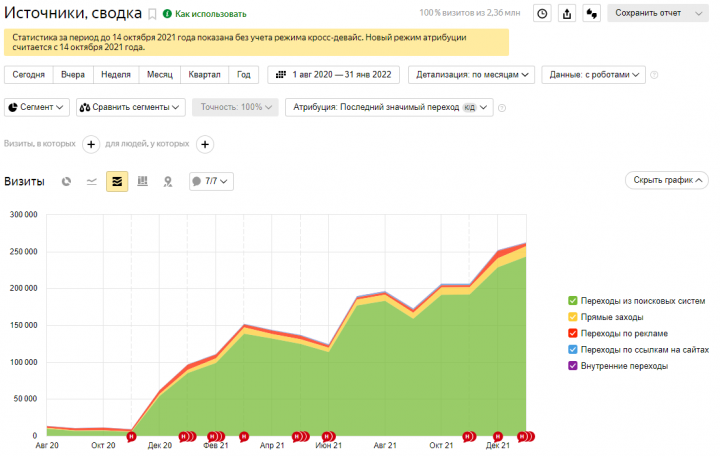
Task: Open help next to Атрибуция dropdown
Action: [502, 108]
